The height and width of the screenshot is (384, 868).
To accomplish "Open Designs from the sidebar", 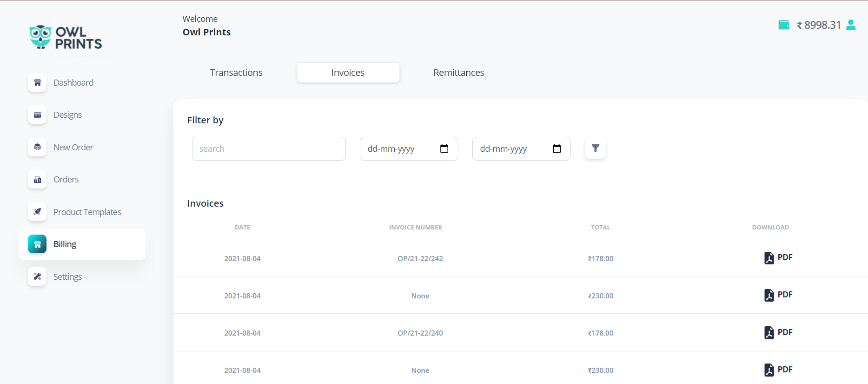I will point(67,115).
